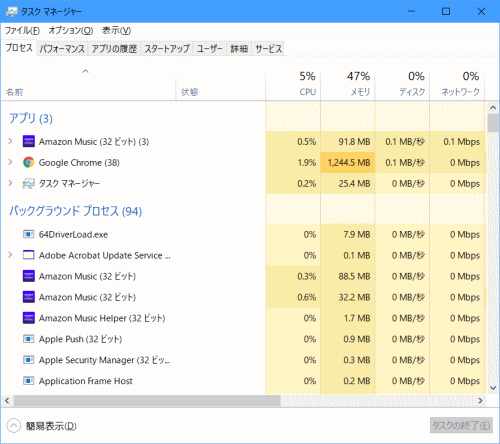Screen dimensions: 500x444
Task: Click the 91.8 MB memory cell
Action: click(348, 142)
